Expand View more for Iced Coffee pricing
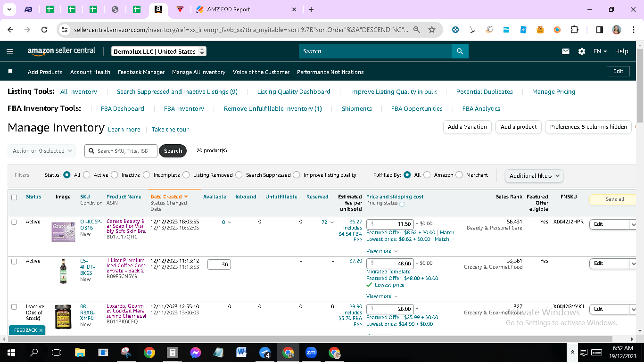This screenshot has height=362, width=644. tap(382, 296)
